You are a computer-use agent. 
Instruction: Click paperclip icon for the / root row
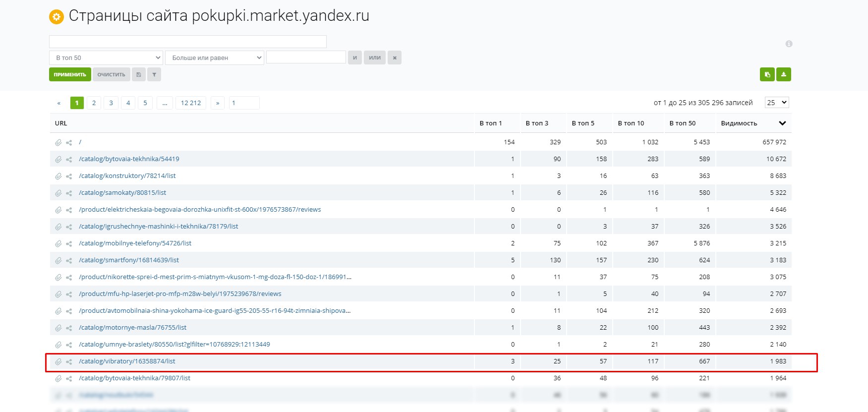pos(58,142)
